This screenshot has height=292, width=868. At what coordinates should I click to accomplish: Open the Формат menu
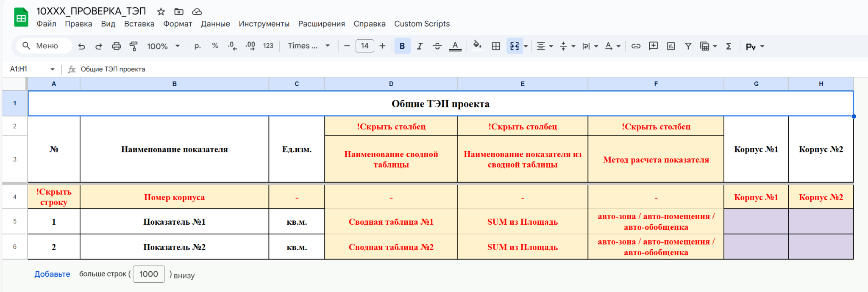(x=178, y=24)
